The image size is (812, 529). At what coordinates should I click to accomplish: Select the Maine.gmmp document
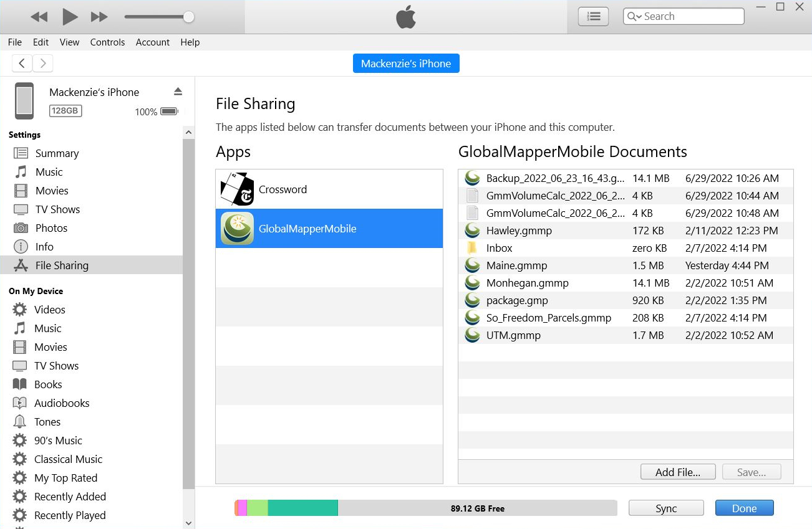click(x=516, y=265)
